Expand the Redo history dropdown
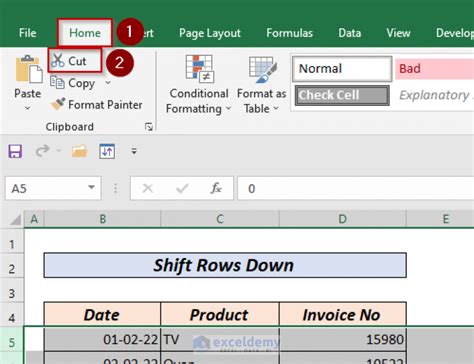 (59, 151)
